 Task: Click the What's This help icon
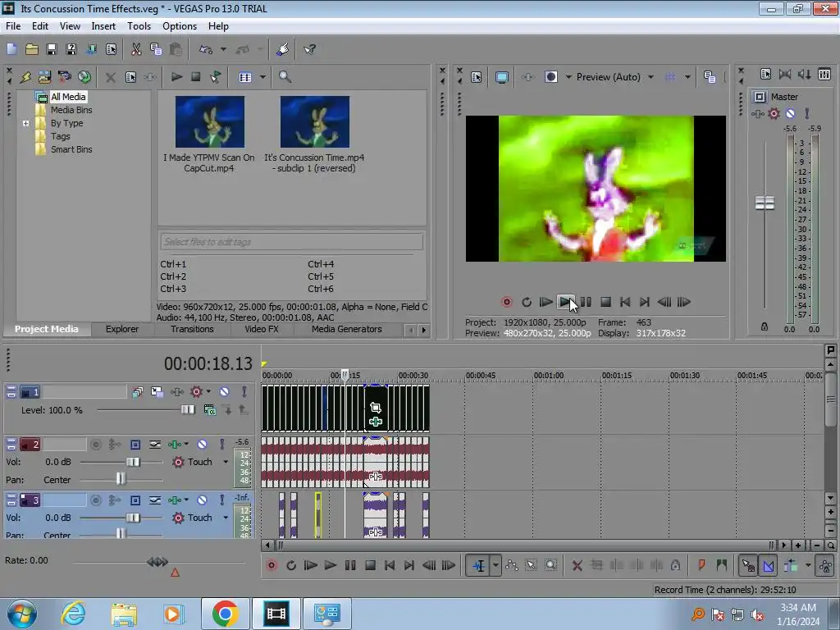[x=309, y=49]
